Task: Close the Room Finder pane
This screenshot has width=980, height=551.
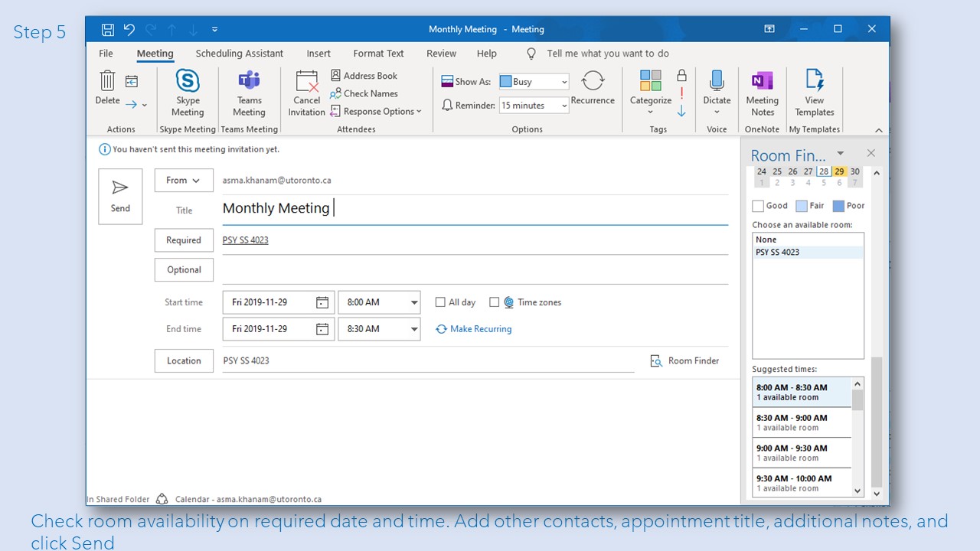Action: (871, 153)
